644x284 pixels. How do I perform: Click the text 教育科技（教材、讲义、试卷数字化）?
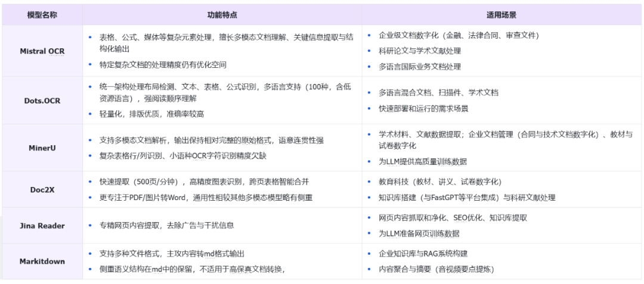[440, 182]
